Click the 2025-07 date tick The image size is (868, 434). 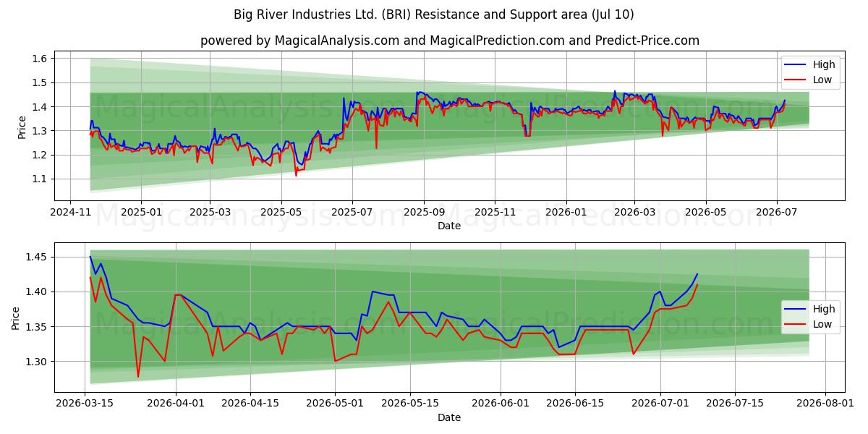(352, 213)
